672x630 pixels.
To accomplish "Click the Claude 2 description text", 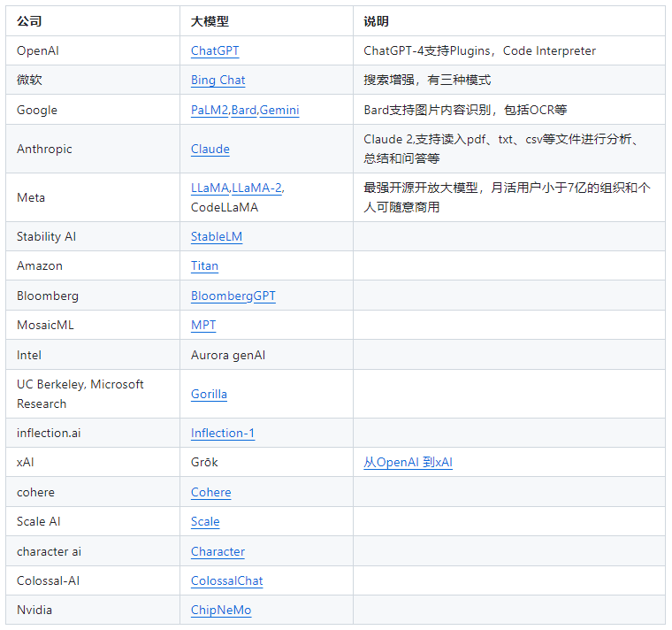I will [501, 149].
